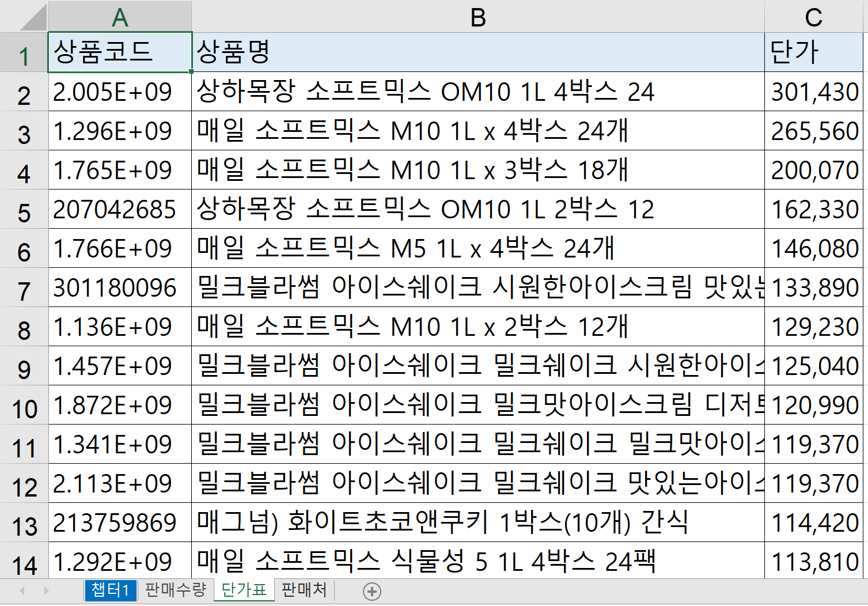Select row 14 header
This screenshot has height=606, width=868.
click(x=24, y=560)
